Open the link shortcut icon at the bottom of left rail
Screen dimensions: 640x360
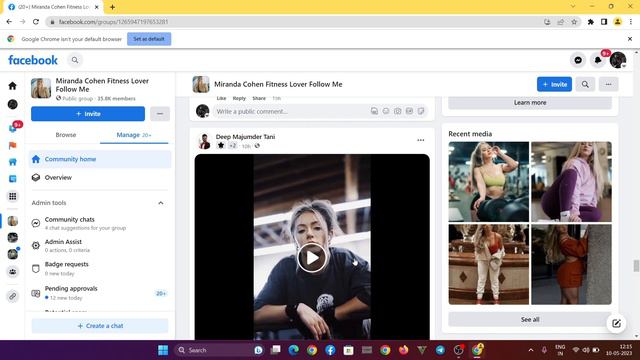pos(13,296)
